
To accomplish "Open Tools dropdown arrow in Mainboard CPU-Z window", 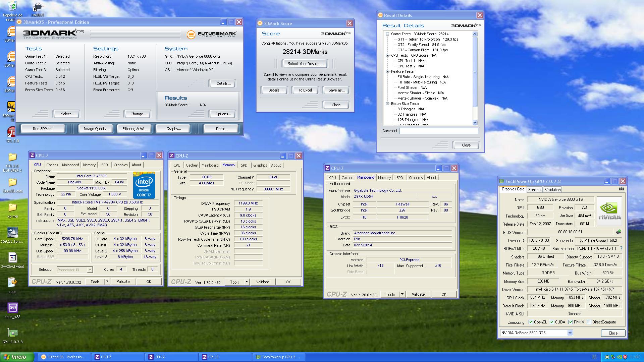I will pos(402,294).
